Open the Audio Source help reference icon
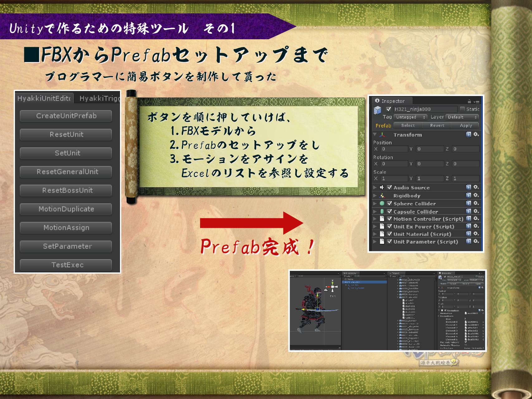The height and width of the screenshot is (399, 532). [468, 187]
